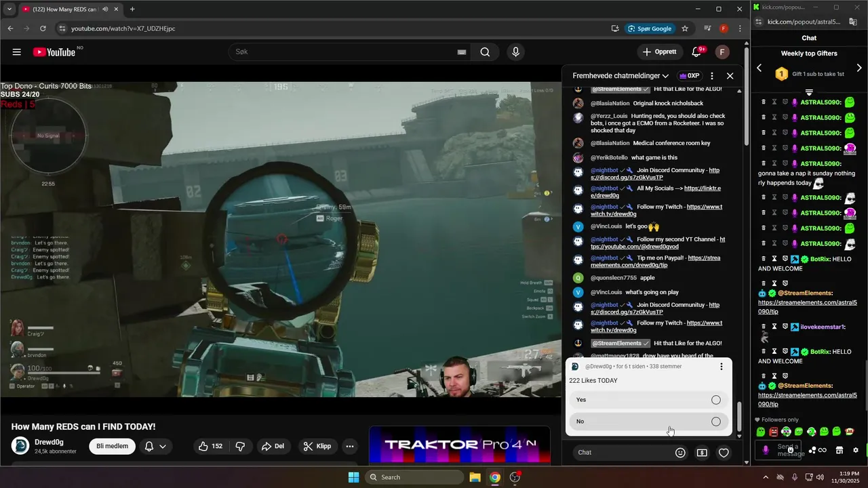The height and width of the screenshot is (488, 868).
Task: Open Kick channel shop icon
Action: [839, 450]
